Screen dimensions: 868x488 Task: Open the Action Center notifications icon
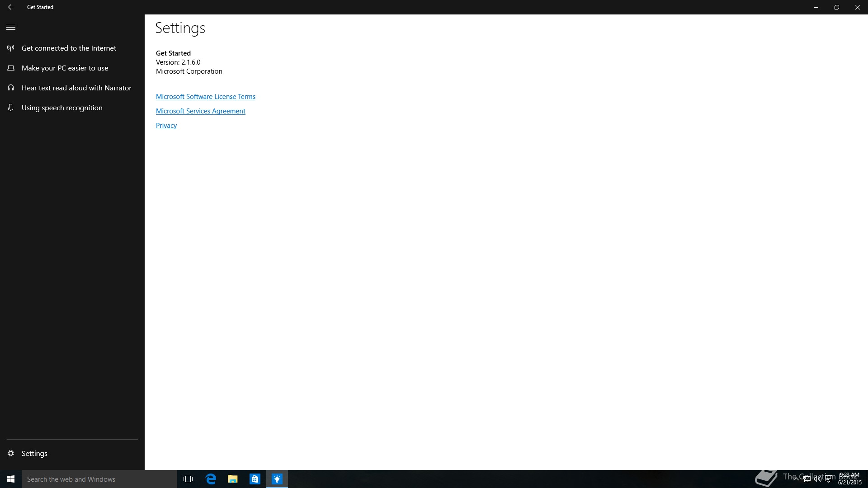[829, 479]
